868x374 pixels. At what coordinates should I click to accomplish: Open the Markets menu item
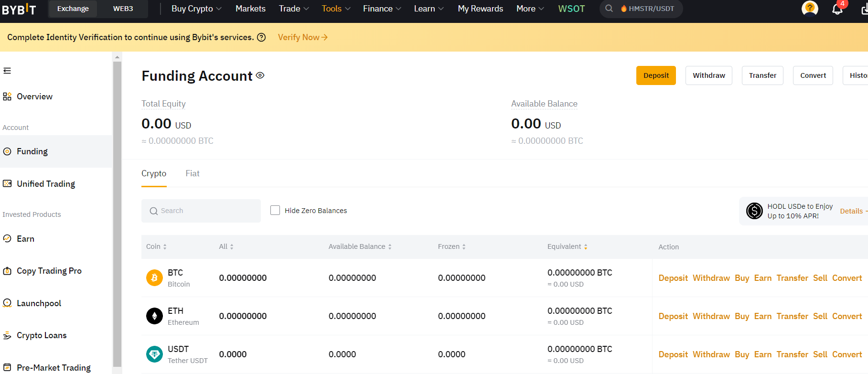tap(250, 9)
